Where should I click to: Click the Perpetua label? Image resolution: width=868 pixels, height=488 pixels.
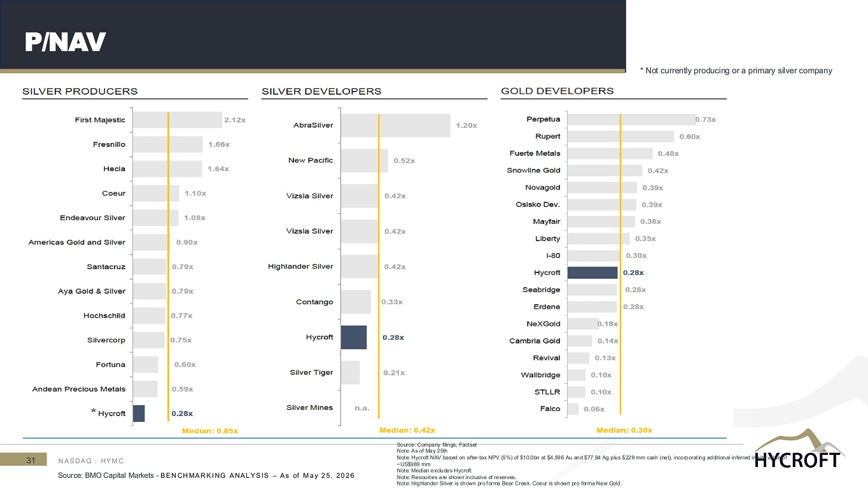pos(543,119)
